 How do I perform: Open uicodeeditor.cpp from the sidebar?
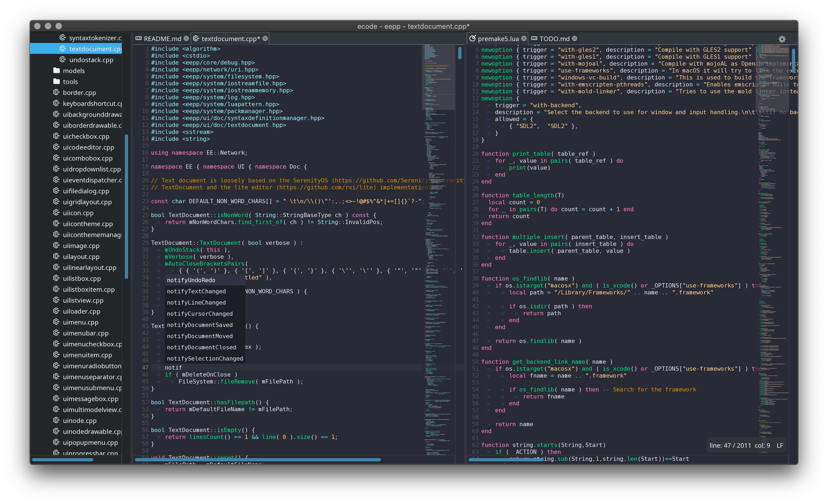[x=88, y=147]
